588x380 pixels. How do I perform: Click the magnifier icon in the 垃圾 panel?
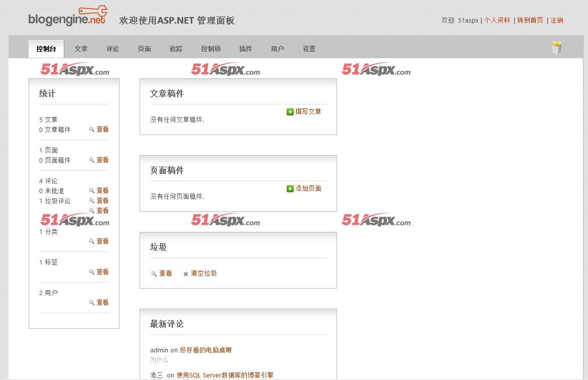154,274
